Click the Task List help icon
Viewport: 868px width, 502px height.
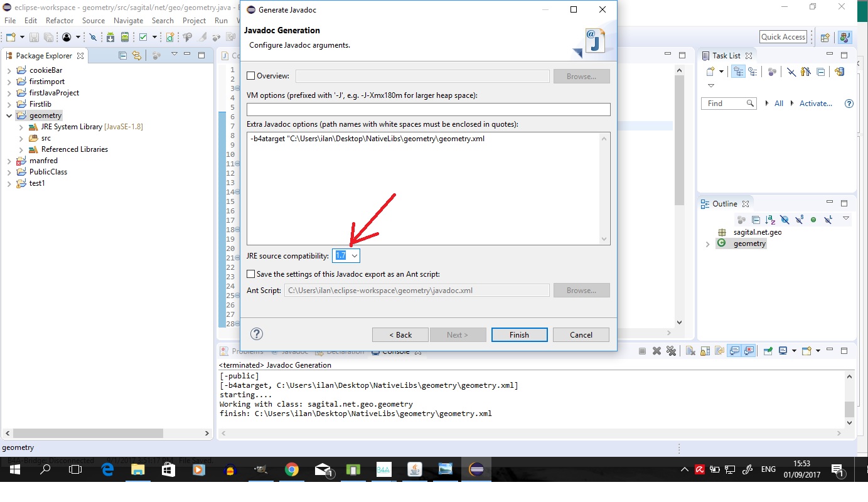coord(849,104)
